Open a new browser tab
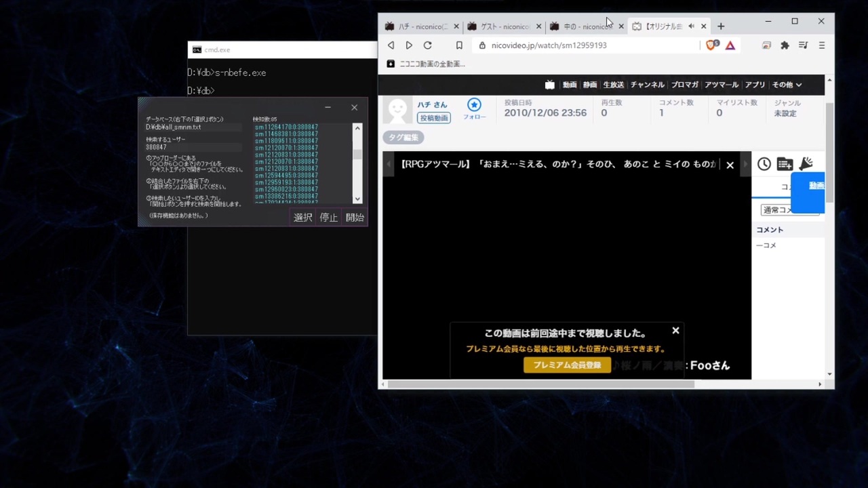Viewport: 868px width, 488px height. (x=721, y=26)
